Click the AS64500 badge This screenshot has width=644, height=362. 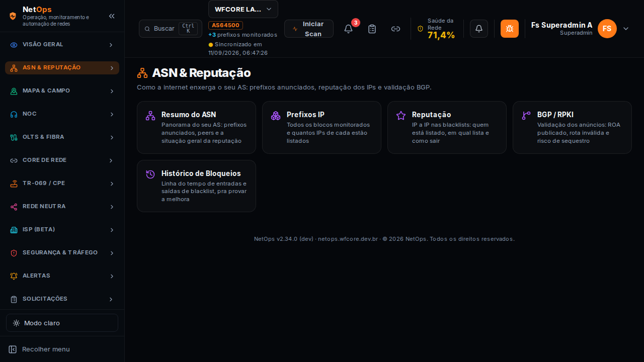(226, 25)
